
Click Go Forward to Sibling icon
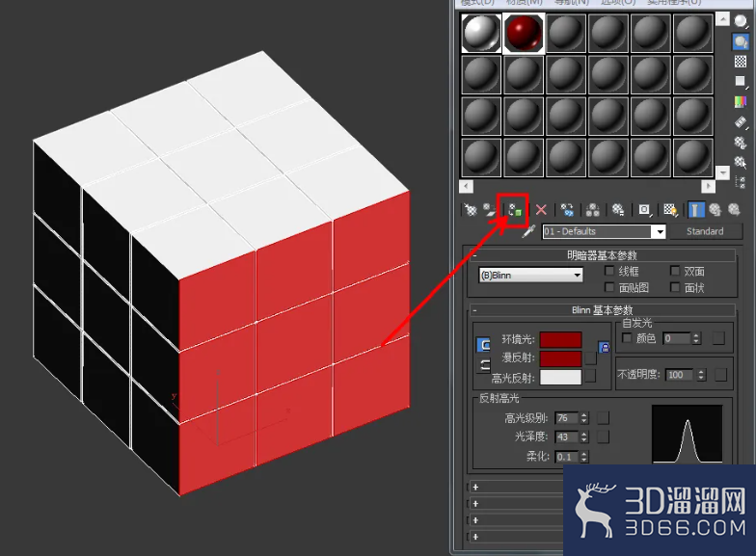click(734, 210)
